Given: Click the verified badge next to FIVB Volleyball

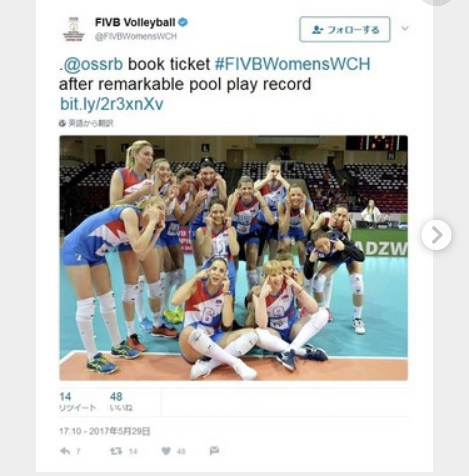Looking at the screenshot, I should click(x=183, y=22).
